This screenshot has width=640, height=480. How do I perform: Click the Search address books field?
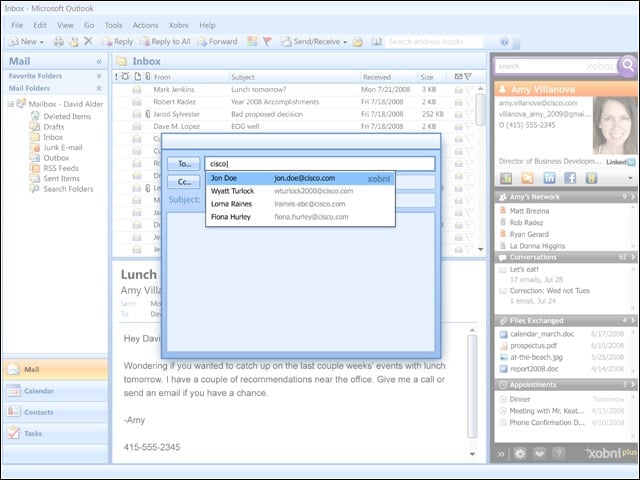[433, 42]
